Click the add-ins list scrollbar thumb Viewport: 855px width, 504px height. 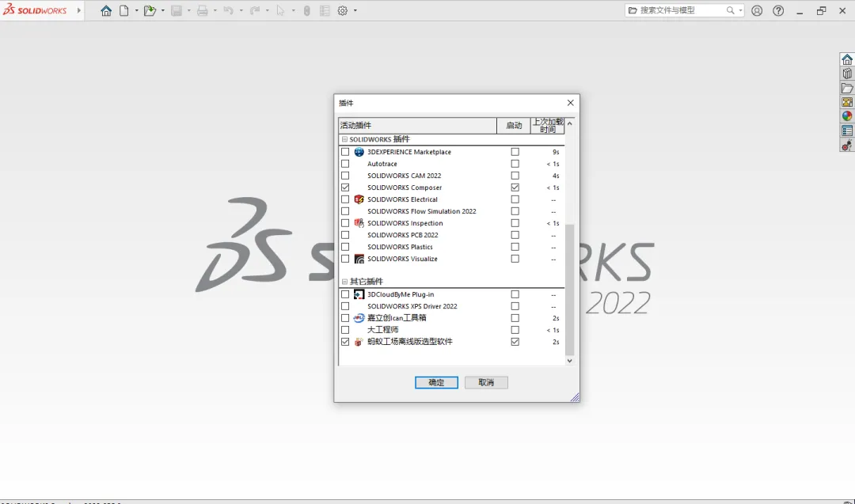pyautogui.click(x=570, y=290)
